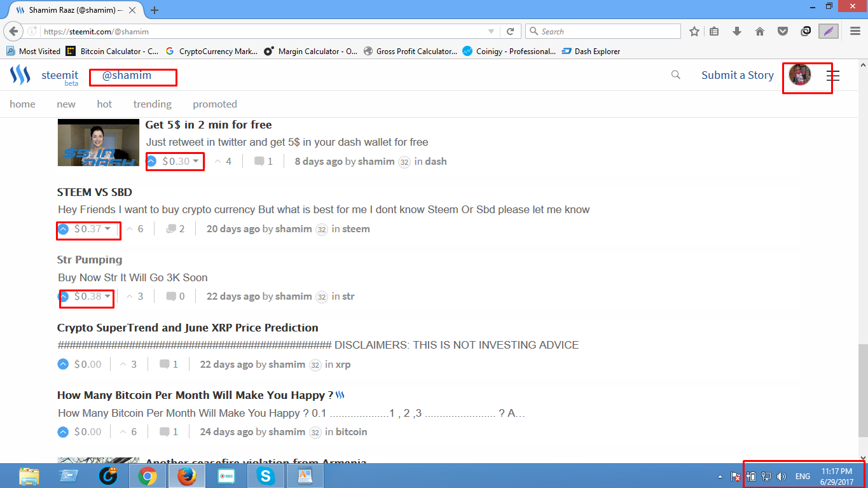Upvote the How Many Bitcoin post
Screen dimensions: 868x488
coord(63,432)
